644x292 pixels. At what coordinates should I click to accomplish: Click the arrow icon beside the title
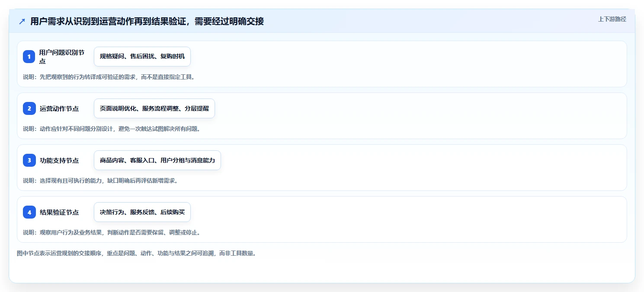(x=22, y=21)
